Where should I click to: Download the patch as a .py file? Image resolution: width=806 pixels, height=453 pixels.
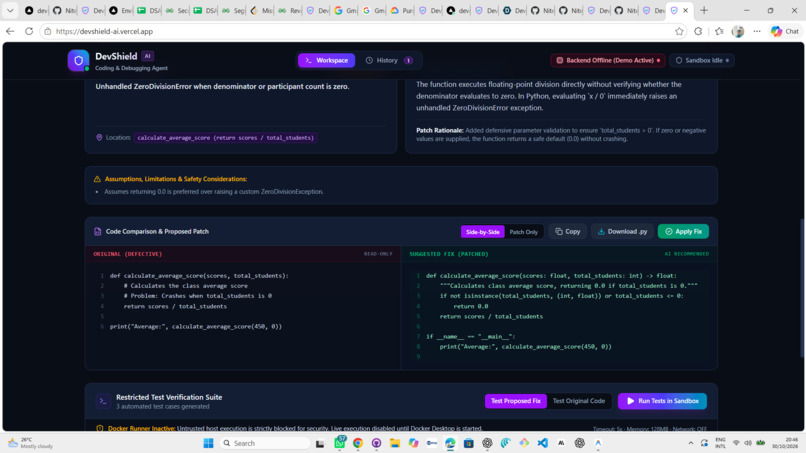[x=622, y=231]
